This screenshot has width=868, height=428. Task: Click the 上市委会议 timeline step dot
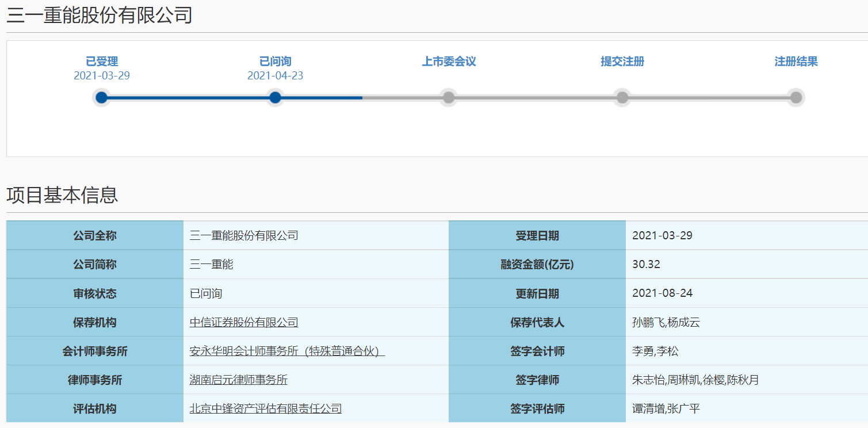449,97
